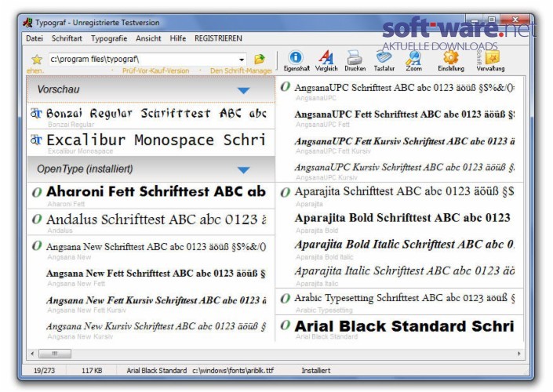Click the Den Schrift-Manager ticker link

(241, 71)
